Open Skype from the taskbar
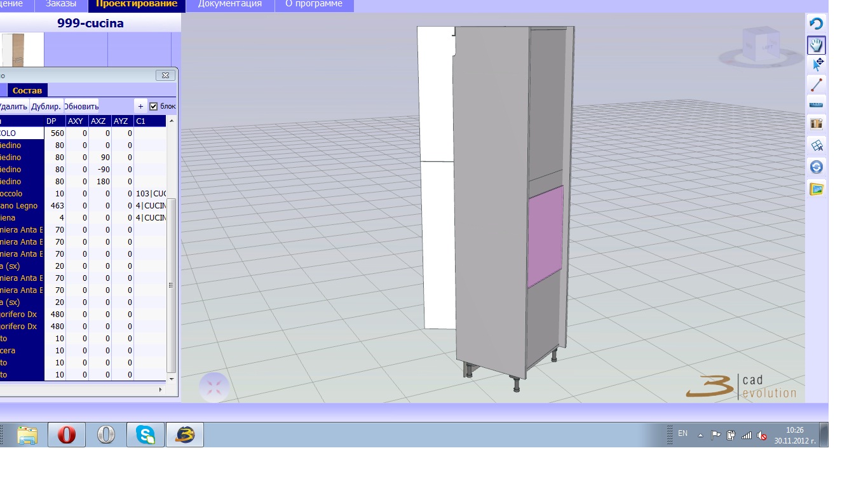 click(146, 435)
